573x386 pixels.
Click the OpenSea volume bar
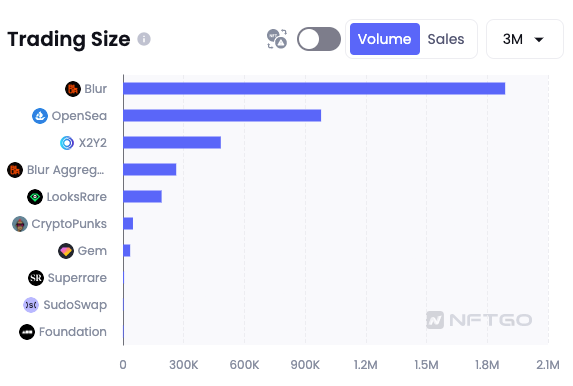tap(222, 116)
